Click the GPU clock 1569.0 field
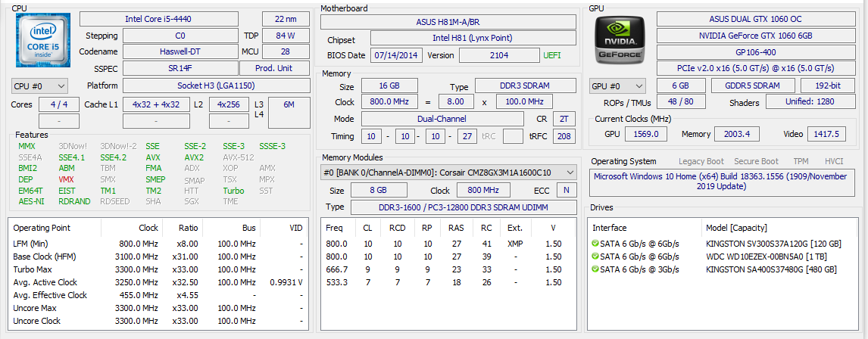 [x=645, y=134]
